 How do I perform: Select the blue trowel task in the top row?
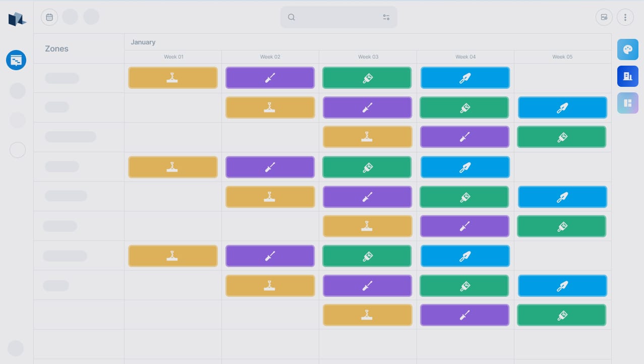point(465,78)
